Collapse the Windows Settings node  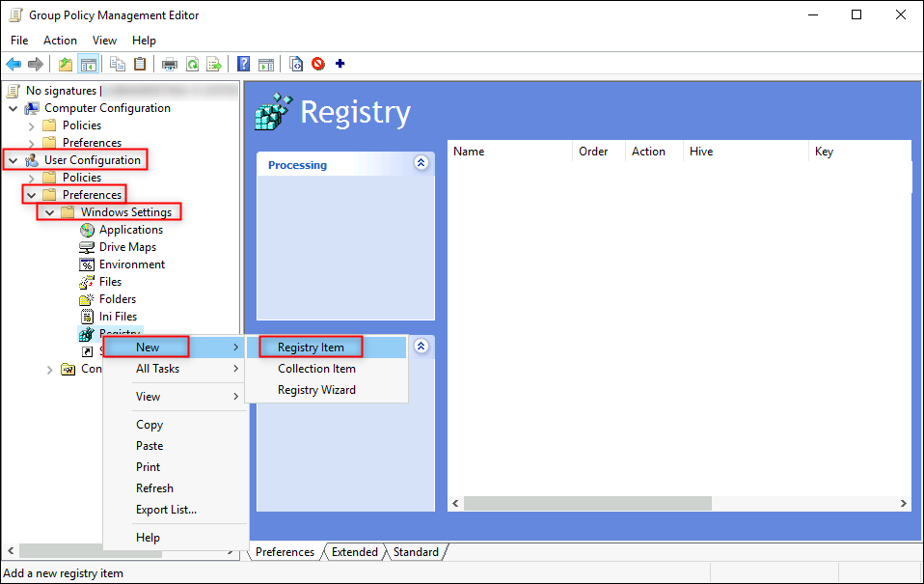point(50,212)
